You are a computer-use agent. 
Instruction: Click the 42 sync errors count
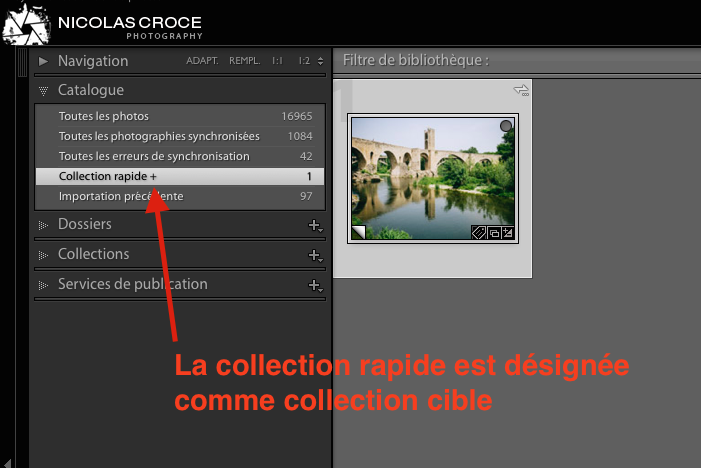pyautogui.click(x=306, y=156)
